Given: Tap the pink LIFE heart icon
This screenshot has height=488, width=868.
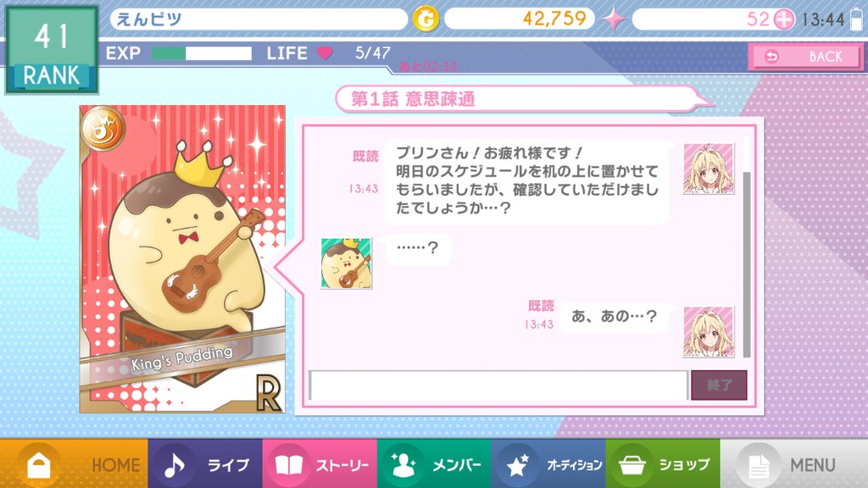Looking at the screenshot, I should (325, 53).
